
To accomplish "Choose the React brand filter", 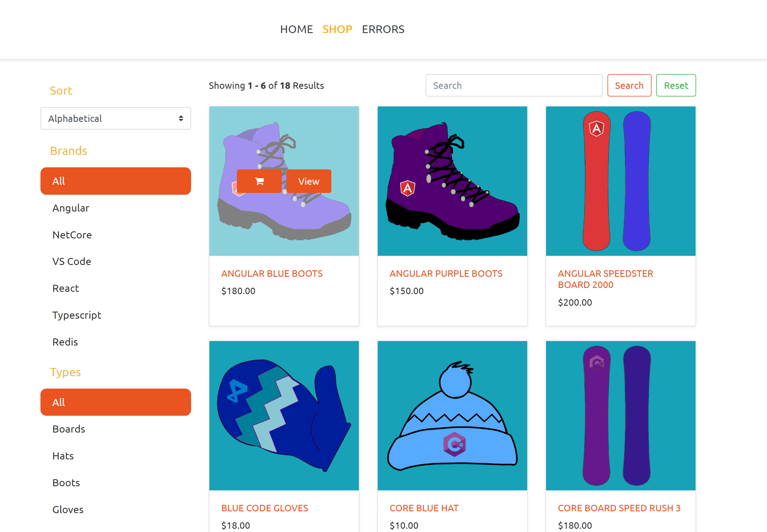I will (x=66, y=288).
